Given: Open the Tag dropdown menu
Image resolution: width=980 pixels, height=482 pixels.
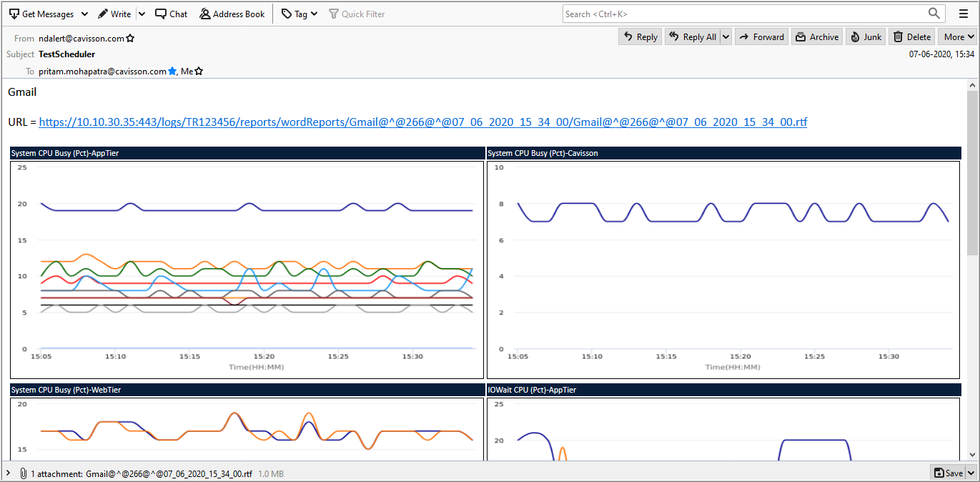Looking at the screenshot, I should click(300, 14).
